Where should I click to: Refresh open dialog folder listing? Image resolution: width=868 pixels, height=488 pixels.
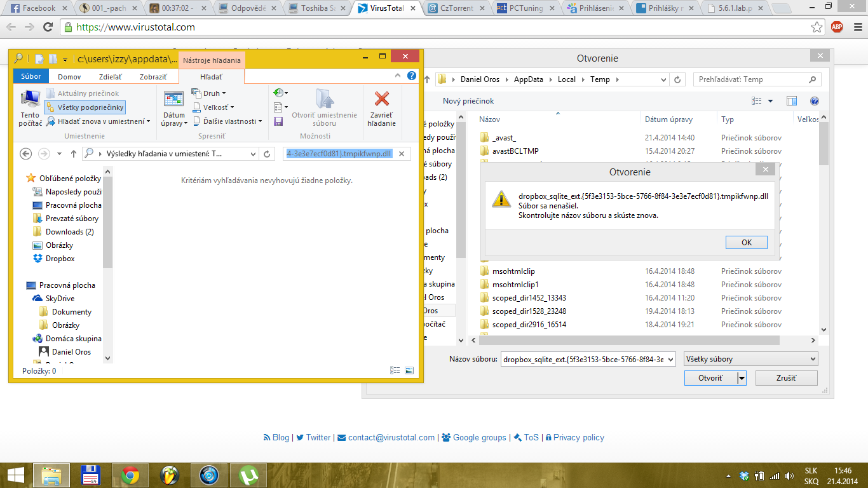[x=678, y=79]
